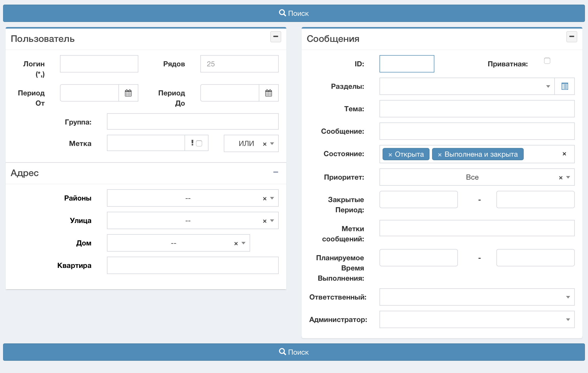The image size is (588, 373).
Task: Click the Тема text field
Action: coord(477,109)
